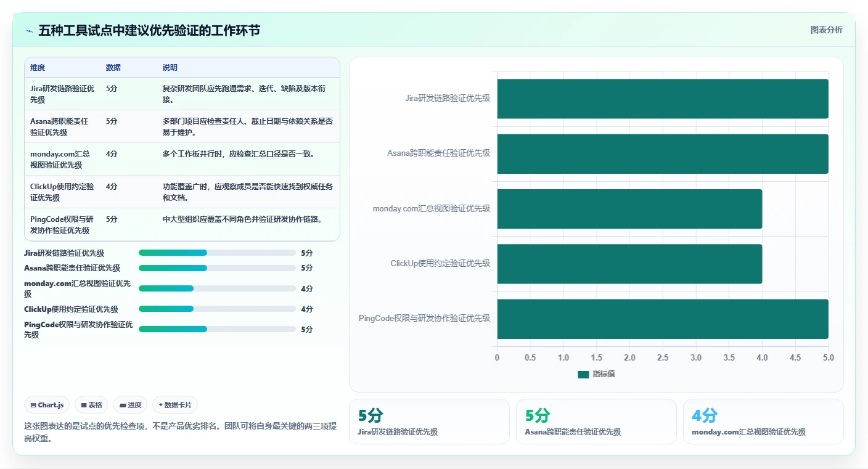Screen dimensions: 868x469
Task: Click the 5分 value beside PingCode progress bar
Action: (307, 330)
